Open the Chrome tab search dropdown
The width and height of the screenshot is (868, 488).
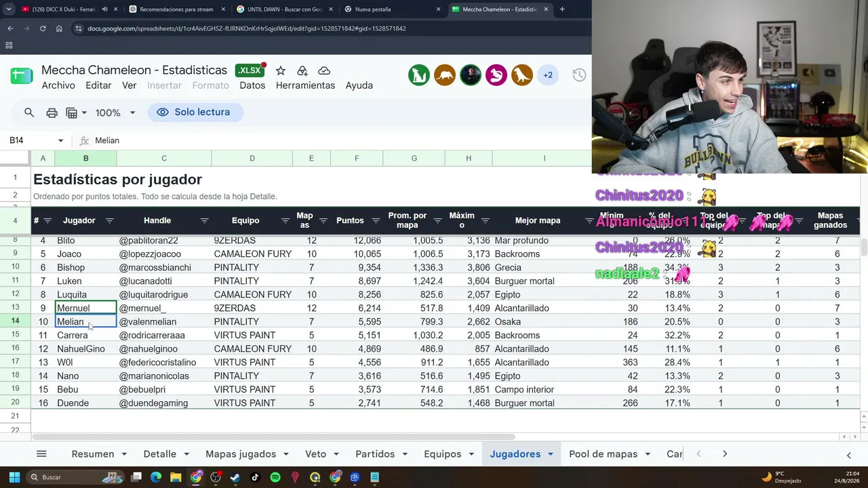[9, 9]
